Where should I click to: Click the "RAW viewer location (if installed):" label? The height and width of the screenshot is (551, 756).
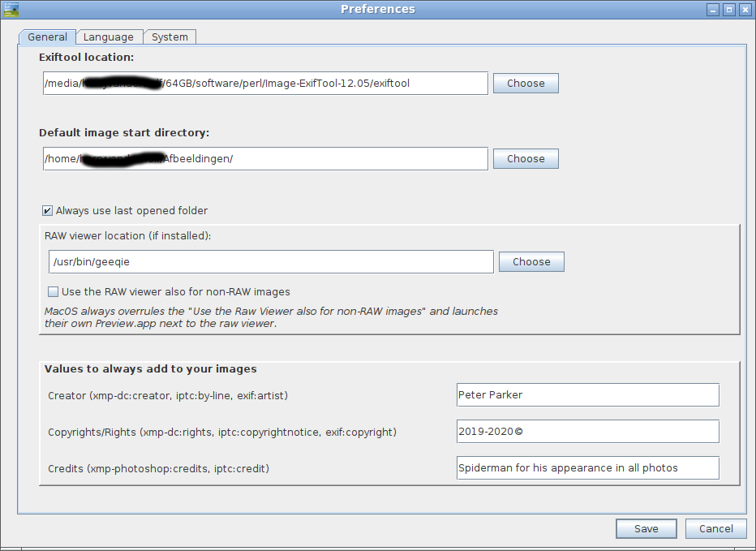coord(128,236)
